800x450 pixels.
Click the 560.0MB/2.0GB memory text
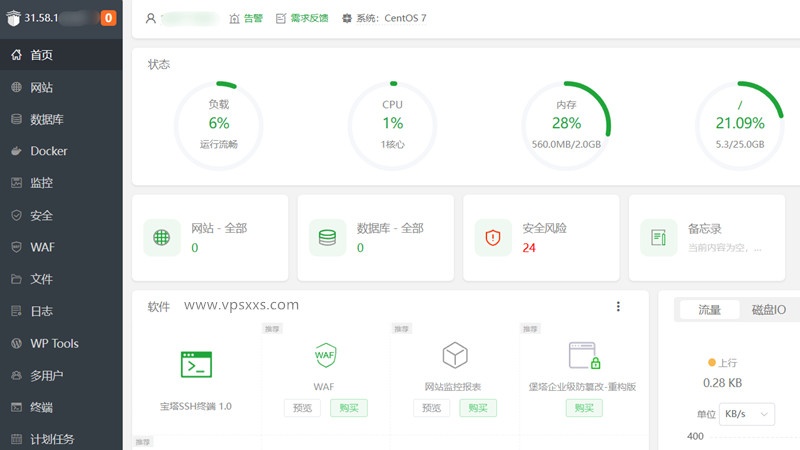(x=566, y=144)
